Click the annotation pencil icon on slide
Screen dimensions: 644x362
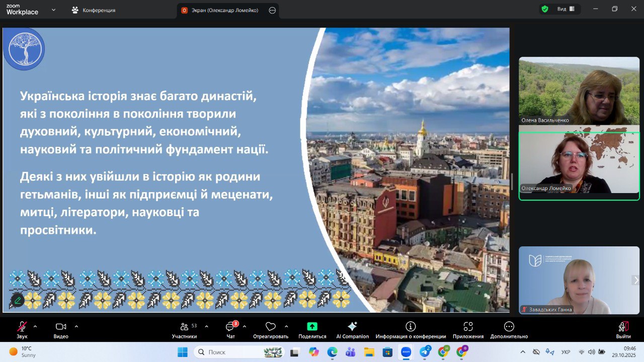(x=17, y=300)
